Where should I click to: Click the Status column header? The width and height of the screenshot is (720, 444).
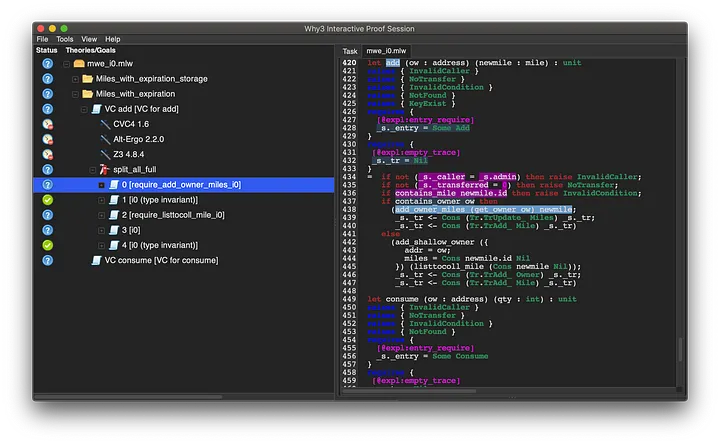coord(47,50)
